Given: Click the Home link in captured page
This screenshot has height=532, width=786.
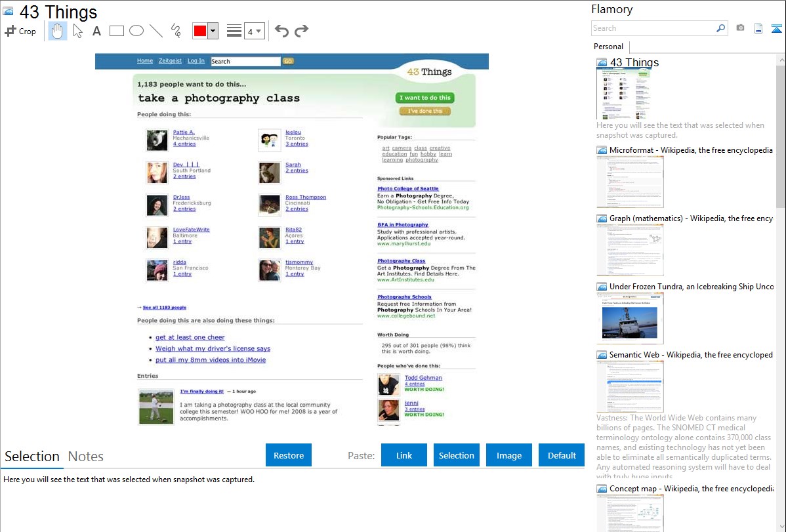Looking at the screenshot, I should click(145, 60).
